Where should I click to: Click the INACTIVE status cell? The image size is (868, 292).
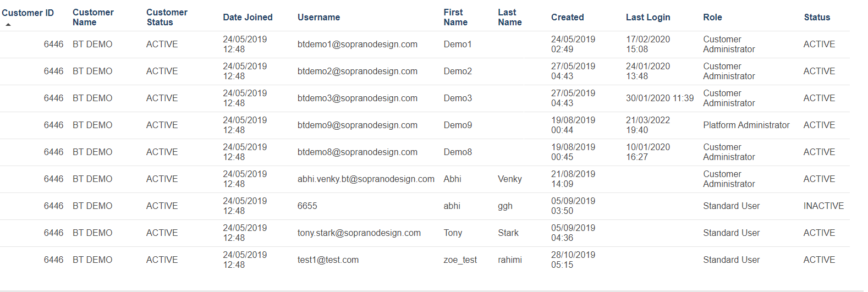pos(823,206)
